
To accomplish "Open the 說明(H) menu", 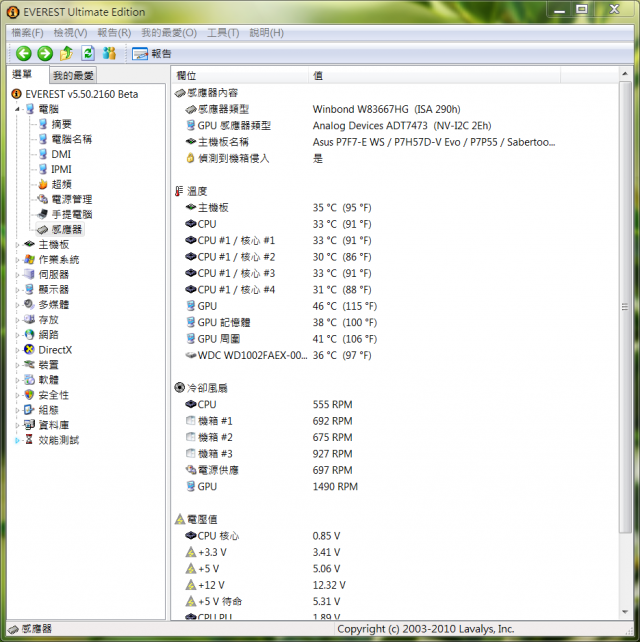I will click(x=266, y=33).
